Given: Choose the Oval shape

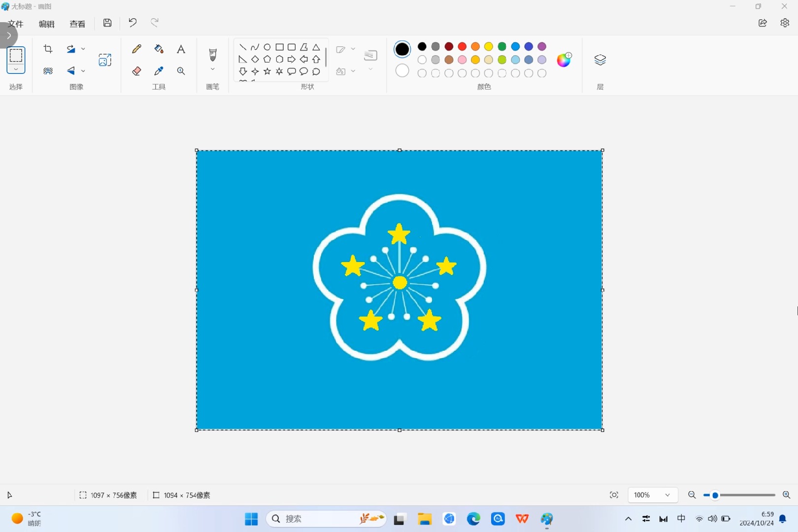Looking at the screenshot, I should coord(267,47).
